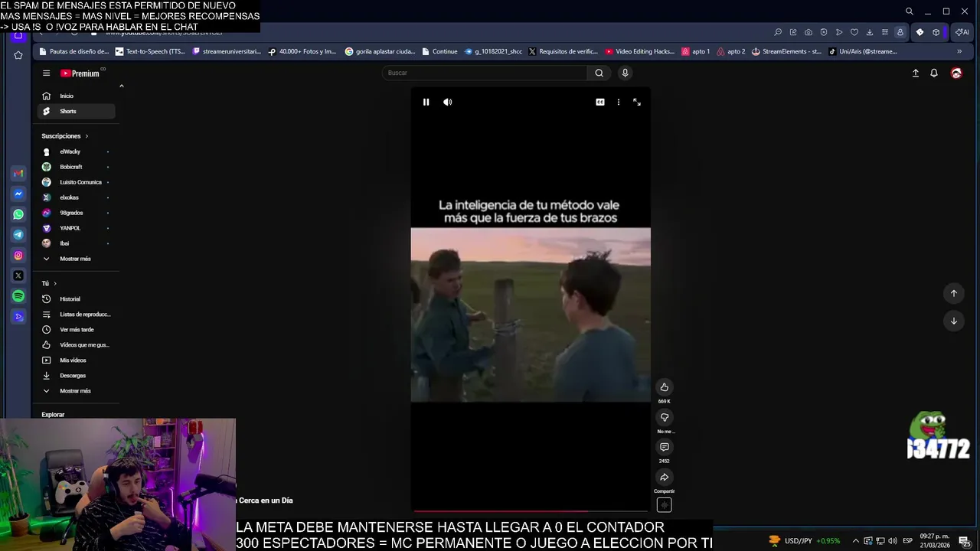Start voice search with the microphone

[x=625, y=73]
